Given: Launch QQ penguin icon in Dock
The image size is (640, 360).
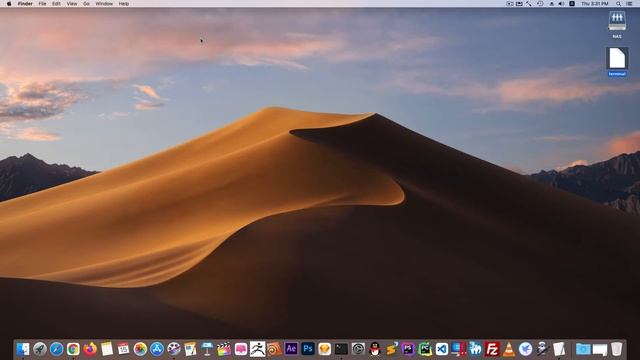Looking at the screenshot, I should point(375,349).
